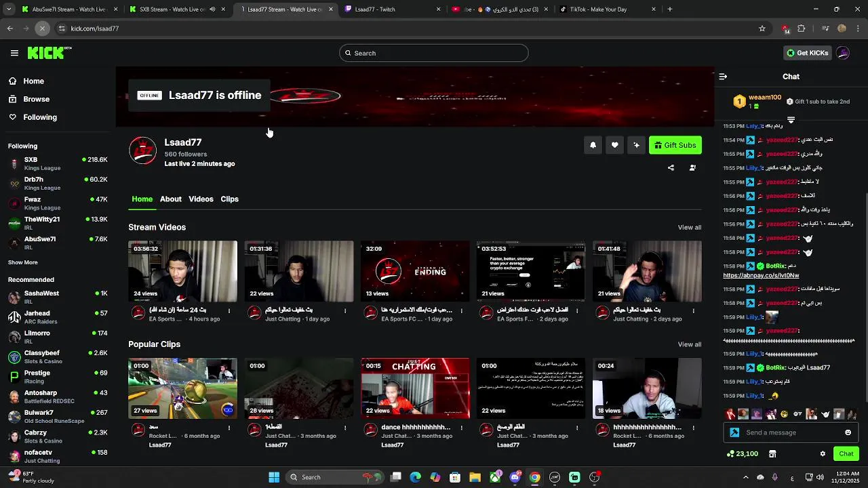868x488 pixels.
Task: Open AbuSwe7l channel in Following list
Action: click(58, 243)
